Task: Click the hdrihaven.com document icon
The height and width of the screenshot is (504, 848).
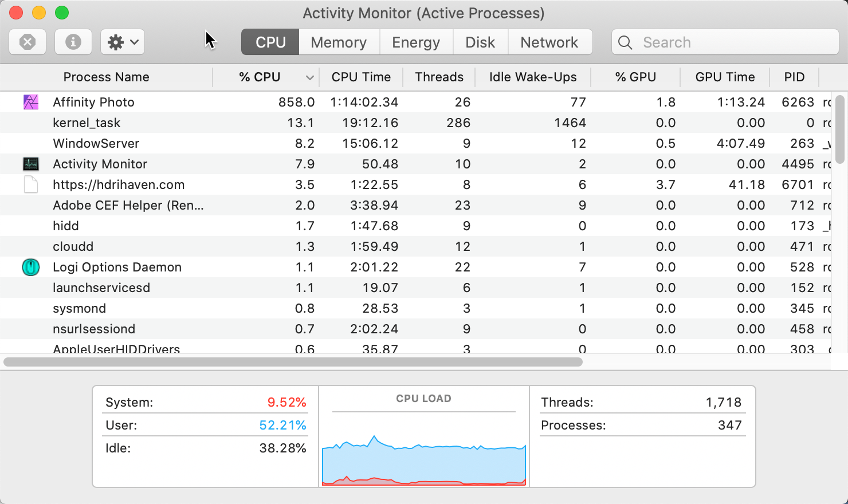Action: pyautogui.click(x=31, y=184)
